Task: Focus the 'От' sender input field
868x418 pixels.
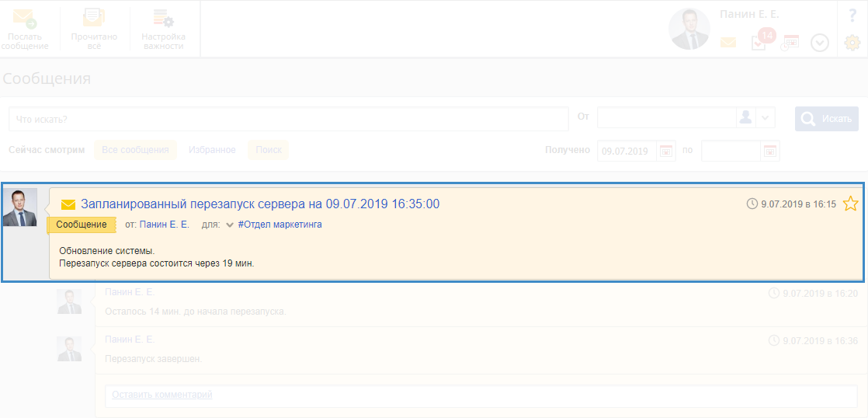Action: (666, 117)
